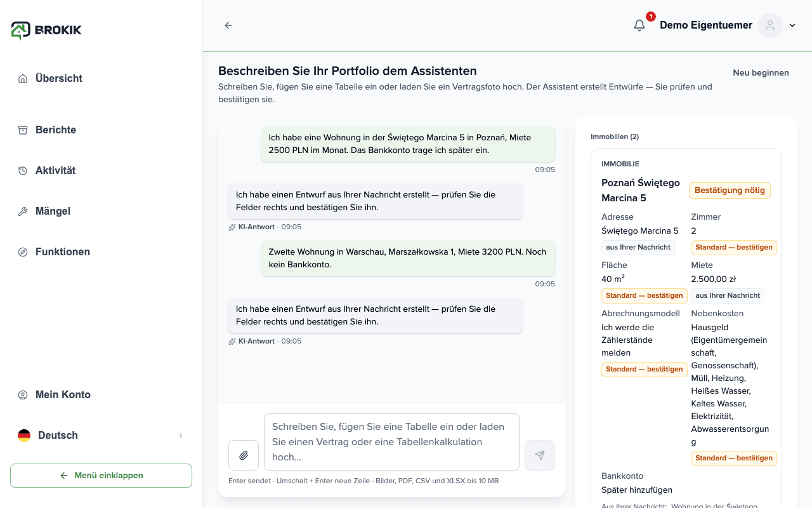The width and height of the screenshot is (812, 508).
Task: Click the first message about the Poznań flat
Action: [408, 144]
